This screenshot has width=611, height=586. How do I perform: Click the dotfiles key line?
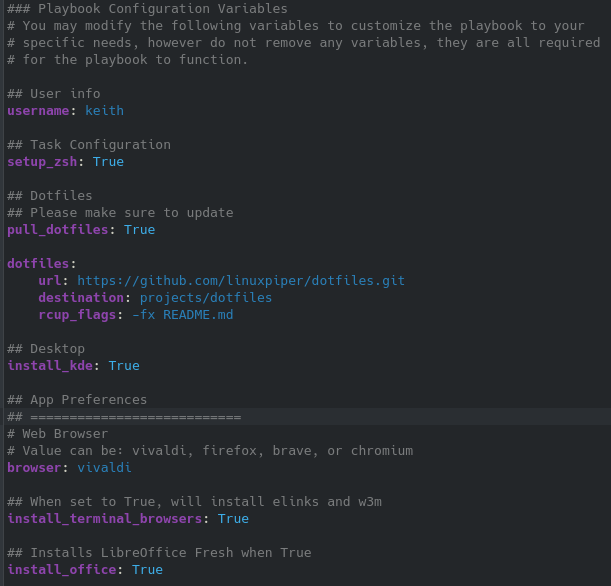[x=42, y=264]
